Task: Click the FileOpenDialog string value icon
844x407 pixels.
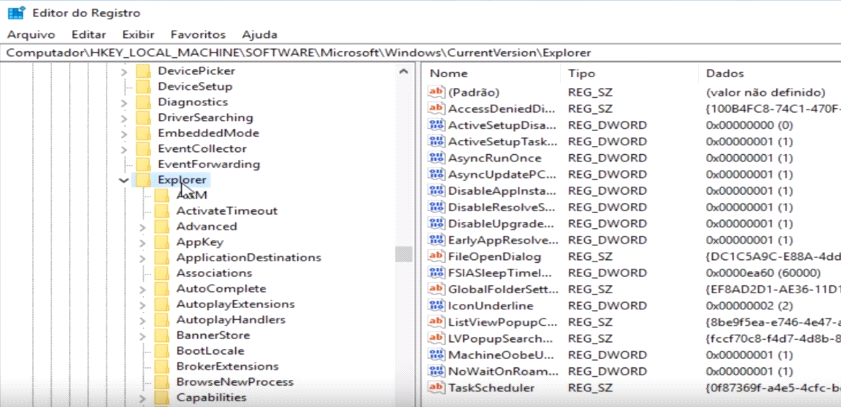Action: 436,256
